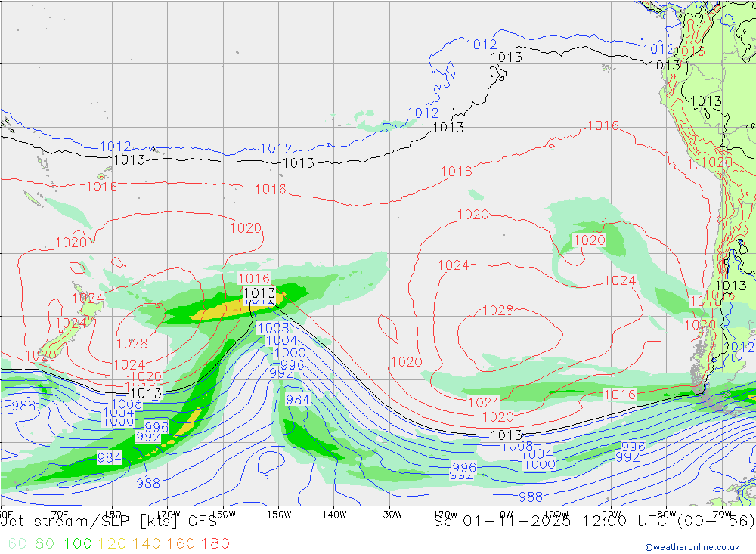The width and height of the screenshot is (756, 554).
Task: Click the 80W longitude label
Action: pyautogui.click(x=667, y=515)
